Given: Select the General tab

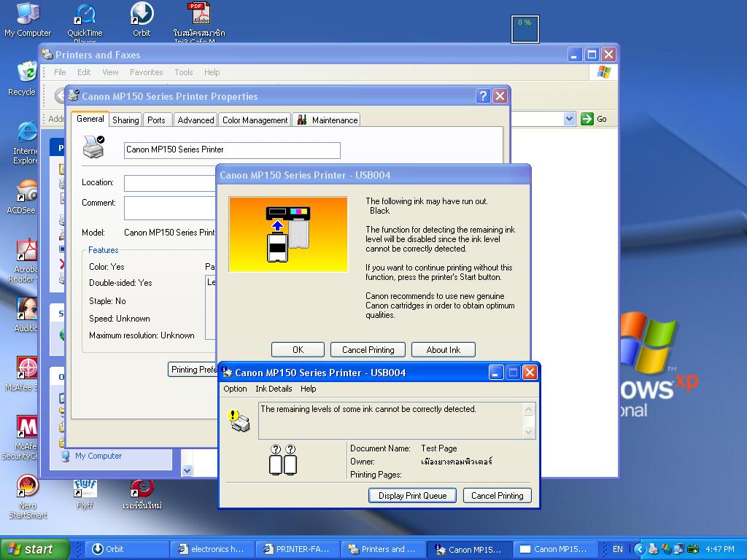Looking at the screenshot, I should tap(90, 119).
